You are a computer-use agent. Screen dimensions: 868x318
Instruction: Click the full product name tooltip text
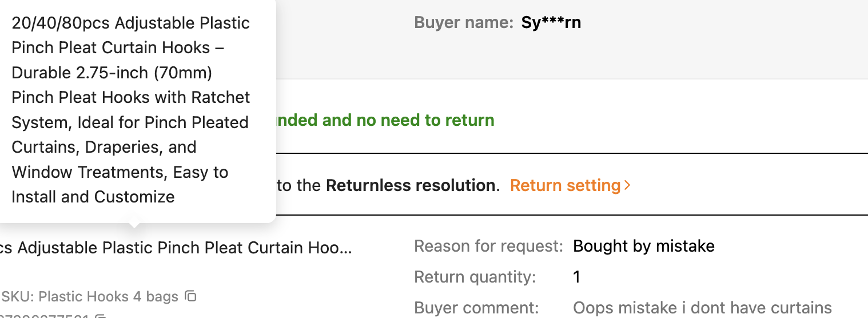pos(130,110)
